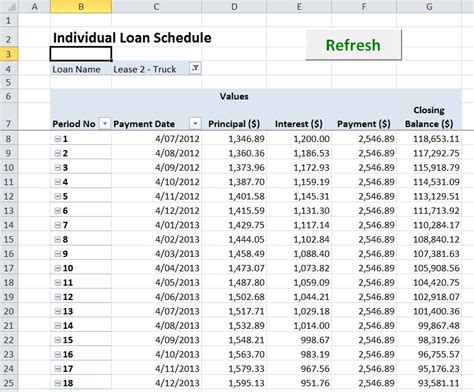This screenshot has height=392, width=474.
Task: Open the Loan Name filter dropdown
Action: click(x=195, y=68)
